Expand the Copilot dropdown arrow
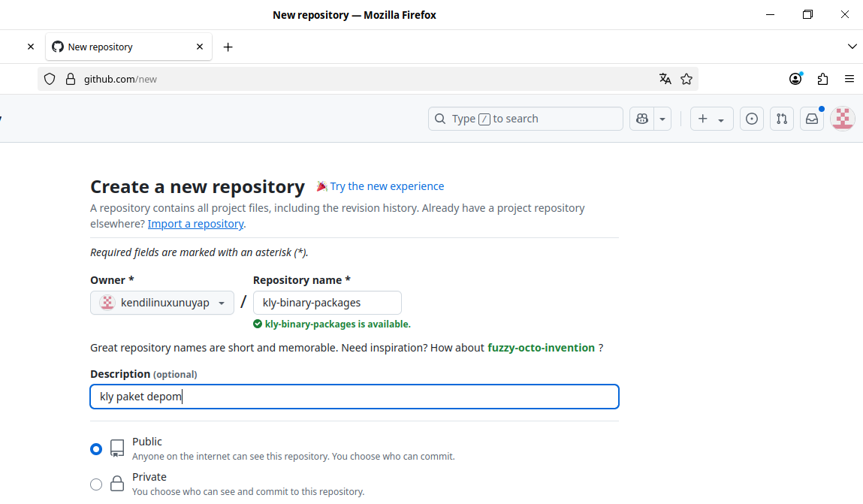 tap(662, 119)
